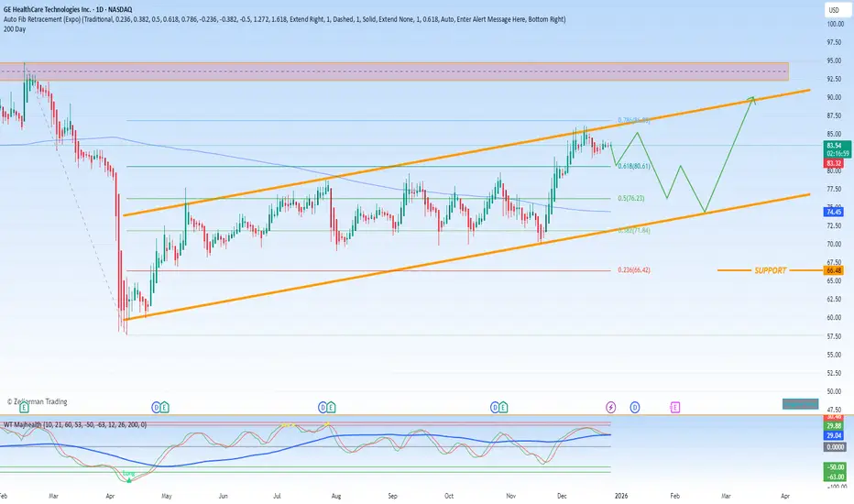Screen dimensions: 854x504
Task: Select the 0.5(76.23) Fibonacci level label
Action: coord(631,198)
